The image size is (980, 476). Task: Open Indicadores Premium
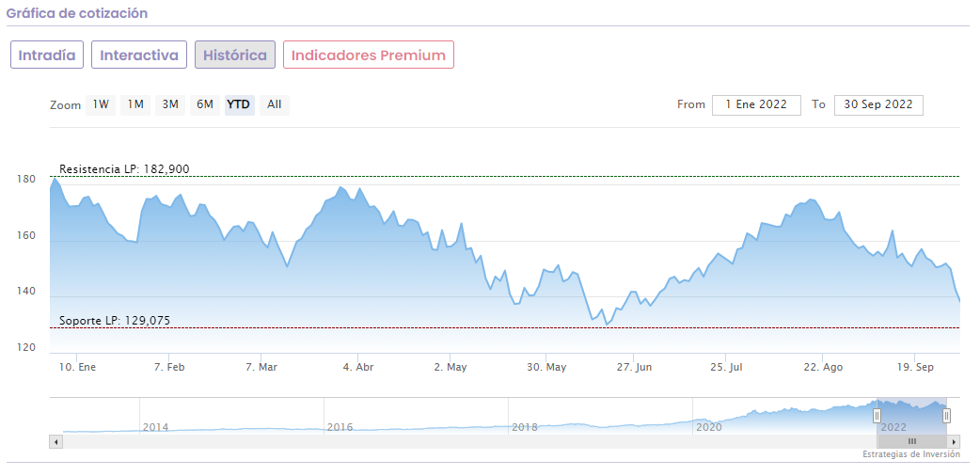pos(369,56)
